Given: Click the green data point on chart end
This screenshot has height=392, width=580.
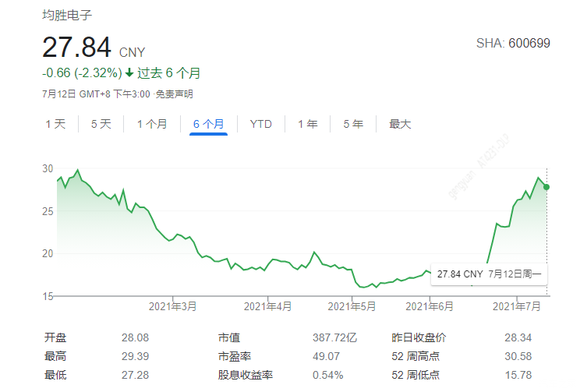Looking at the screenshot, I should pos(546,187).
